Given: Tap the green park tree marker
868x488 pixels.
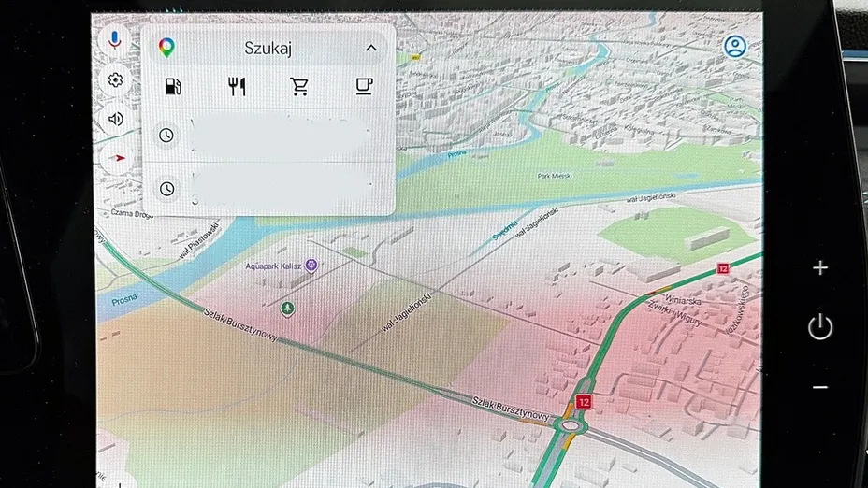Looking at the screenshot, I should click(287, 309).
